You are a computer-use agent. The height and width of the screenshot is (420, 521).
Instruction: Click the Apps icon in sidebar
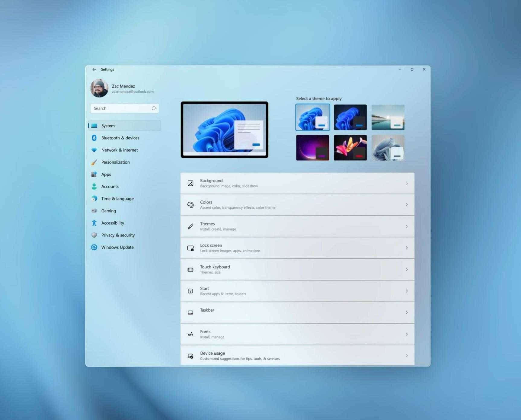coord(94,174)
